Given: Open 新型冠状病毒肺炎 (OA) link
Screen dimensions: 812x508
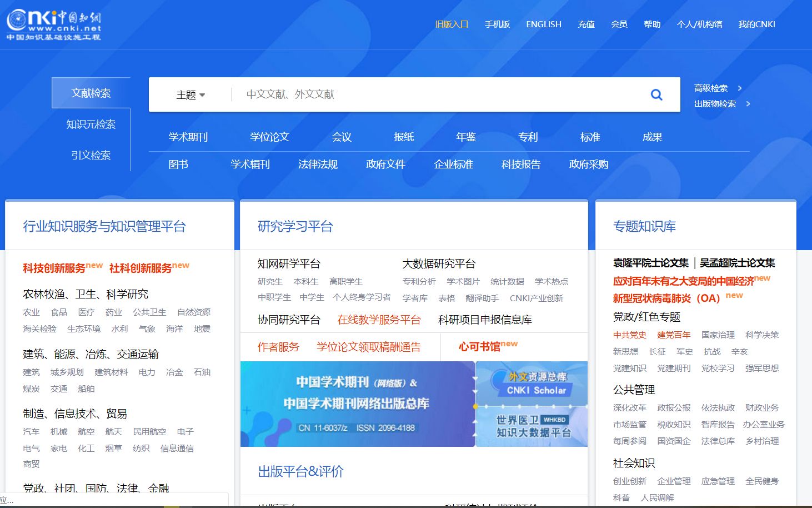Looking at the screenshot, I should click(666, 298).
